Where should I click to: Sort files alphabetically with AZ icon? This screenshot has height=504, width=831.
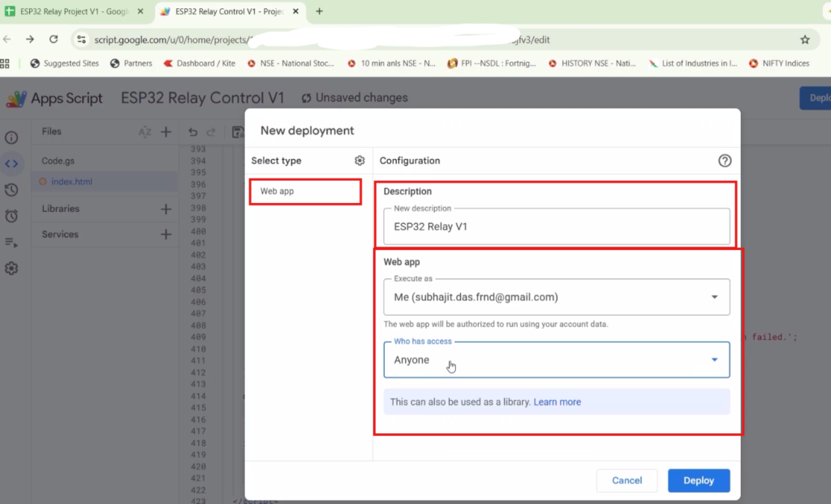pos(144,132)
